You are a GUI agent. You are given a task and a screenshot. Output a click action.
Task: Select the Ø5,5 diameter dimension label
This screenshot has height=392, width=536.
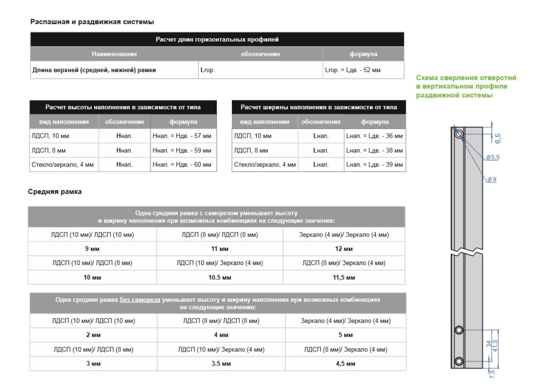[492, 157]
